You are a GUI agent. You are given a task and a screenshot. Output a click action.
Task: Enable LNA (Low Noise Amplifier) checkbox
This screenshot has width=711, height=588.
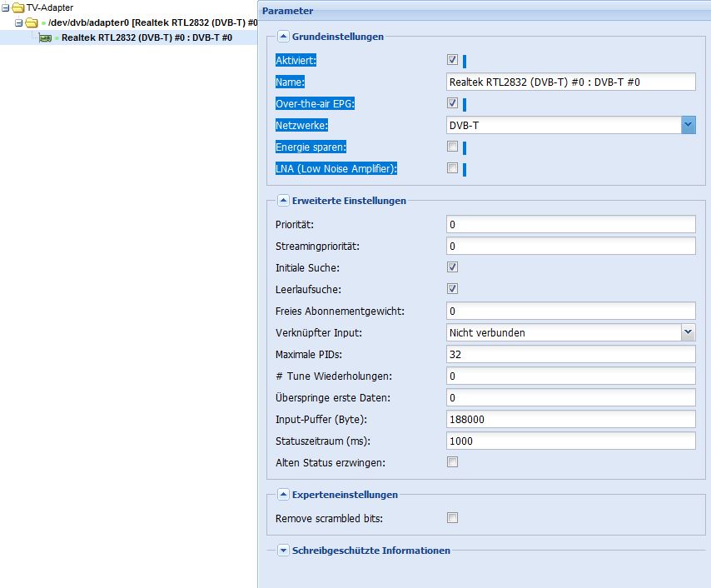coord(452,168)
